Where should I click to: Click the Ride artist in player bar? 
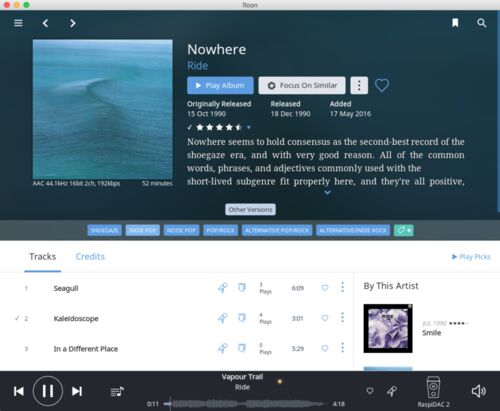point(242,387)
